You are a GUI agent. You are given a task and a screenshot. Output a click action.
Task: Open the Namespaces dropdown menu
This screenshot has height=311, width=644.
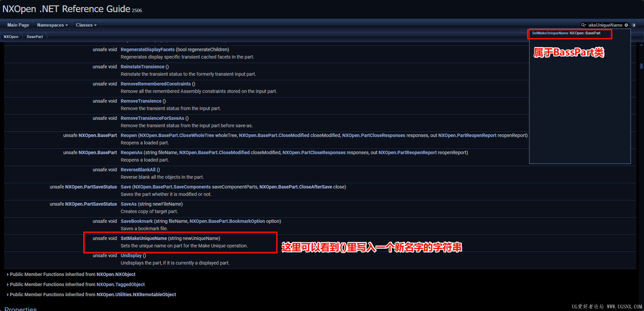pyautogui.click(x=52, y=25)
